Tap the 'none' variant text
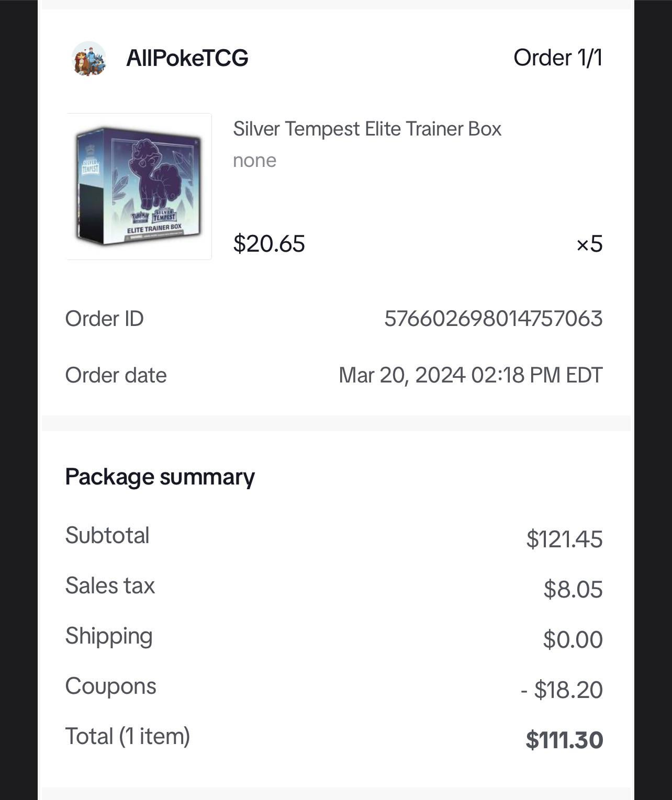Viewport: 672px width, 800px height. pos(254,161)
